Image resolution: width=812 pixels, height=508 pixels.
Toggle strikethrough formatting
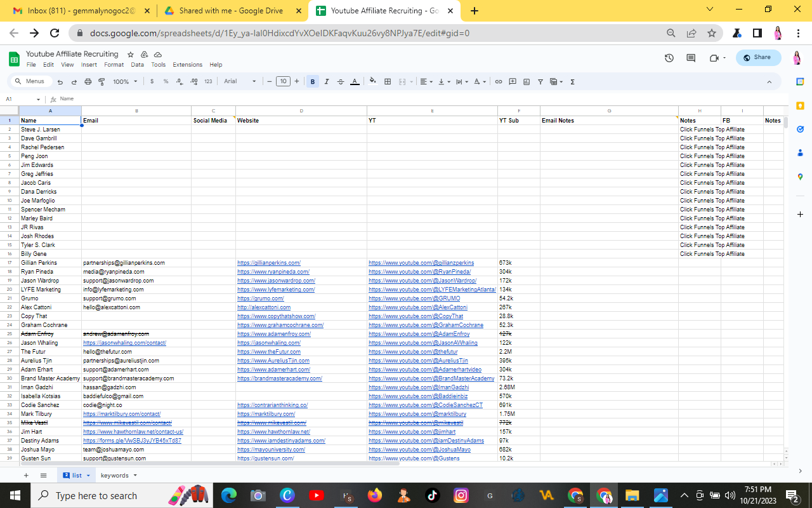[x=341, y=81]
